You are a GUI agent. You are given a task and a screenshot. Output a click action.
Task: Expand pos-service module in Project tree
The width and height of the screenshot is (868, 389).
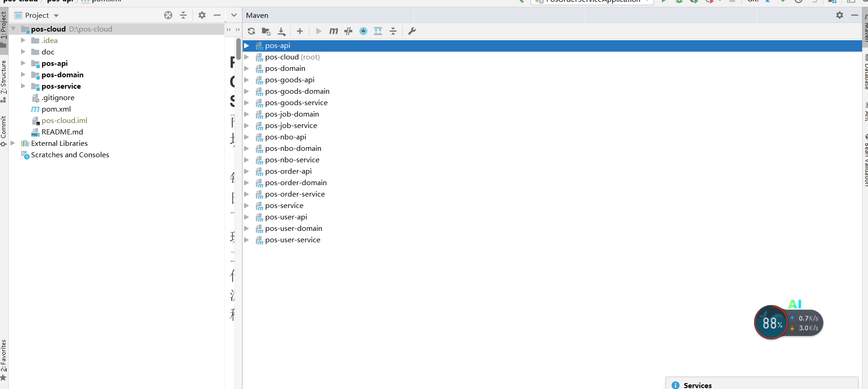point(23,86)
